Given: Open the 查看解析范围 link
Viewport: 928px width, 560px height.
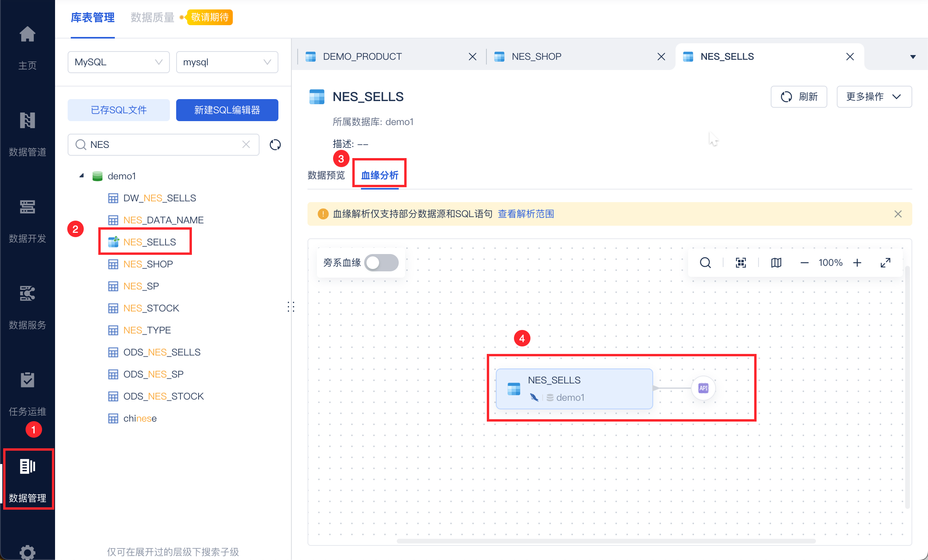Looking at the screenshot, I should tap(526, 214).
